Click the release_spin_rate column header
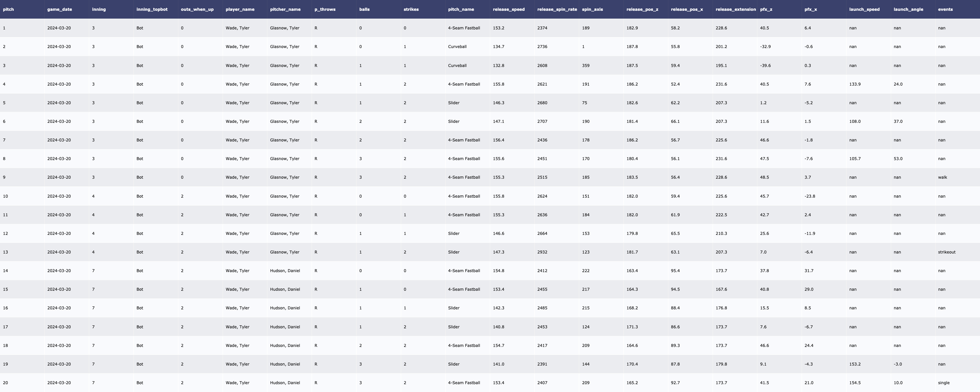This screenshot has height=392, width=980. [557, 9]
